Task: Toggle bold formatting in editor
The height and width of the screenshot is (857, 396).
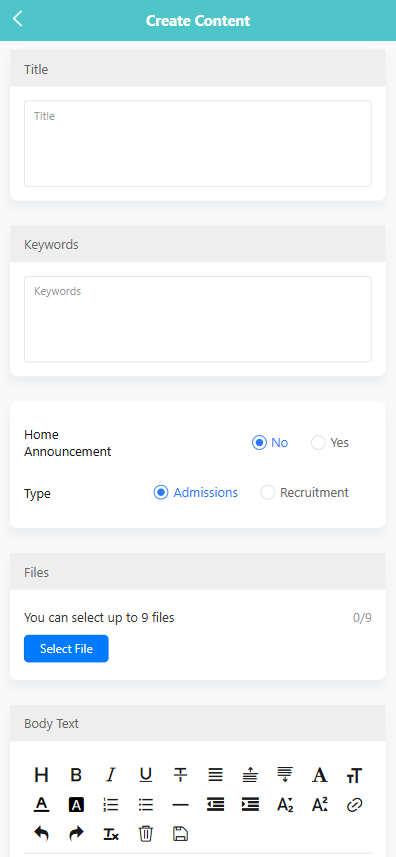Action: tap(76, 775)
